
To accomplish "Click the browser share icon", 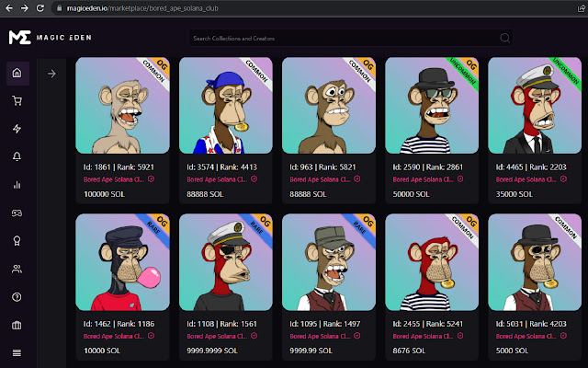I will [x=581, y=8].
